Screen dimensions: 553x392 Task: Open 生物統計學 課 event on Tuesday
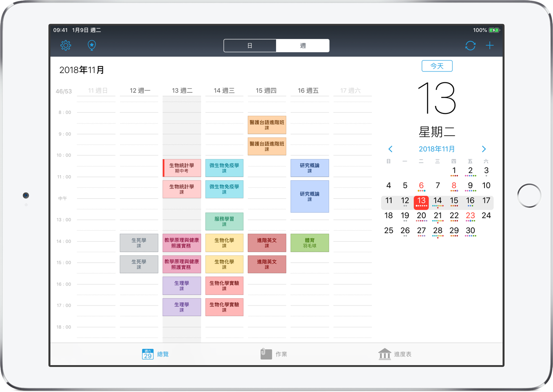(182, 189)
